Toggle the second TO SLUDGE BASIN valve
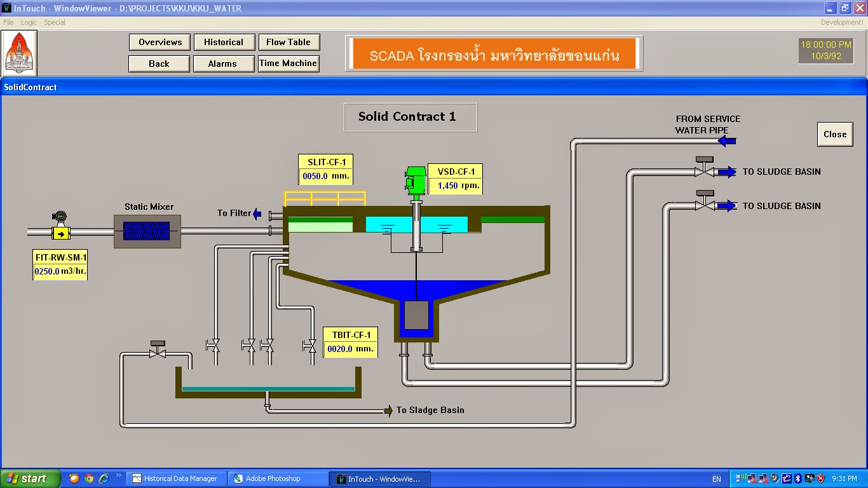The height and width of the screenshot is (488, 868). pyautogui.click(x=705, y=205)
